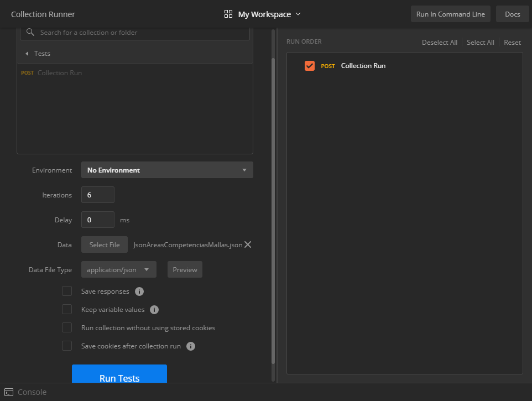Click the back arrow beside Tests

(27, 54)
